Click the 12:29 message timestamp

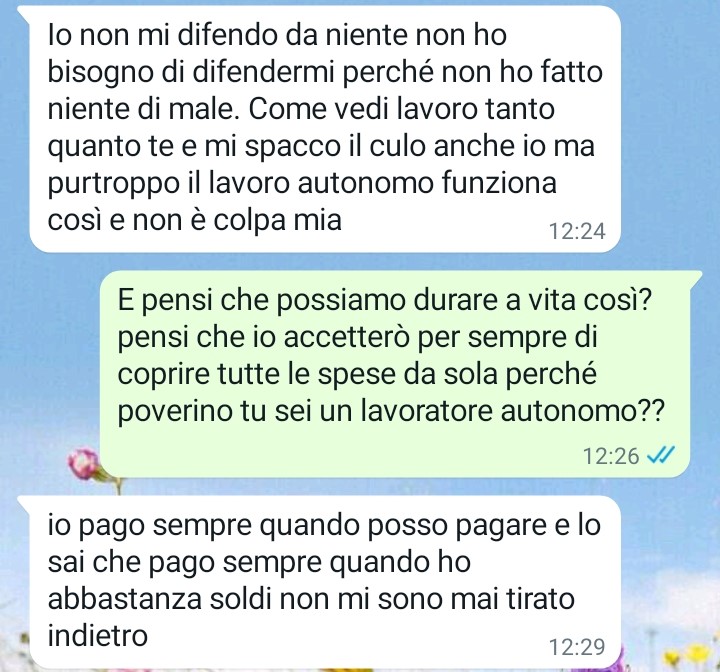577,647
